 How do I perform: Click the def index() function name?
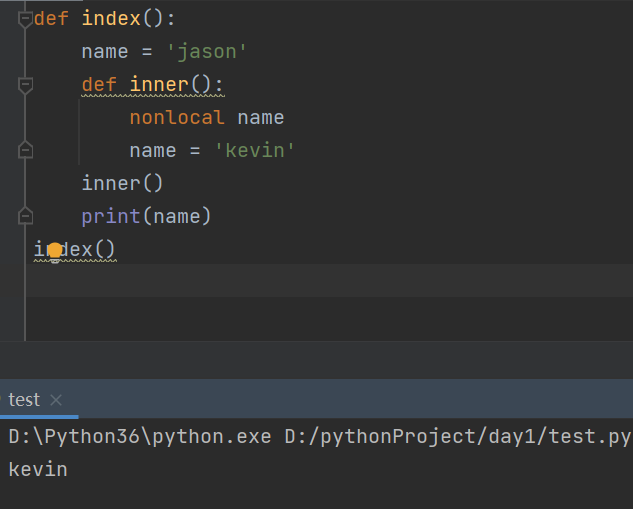coord(111,19)
